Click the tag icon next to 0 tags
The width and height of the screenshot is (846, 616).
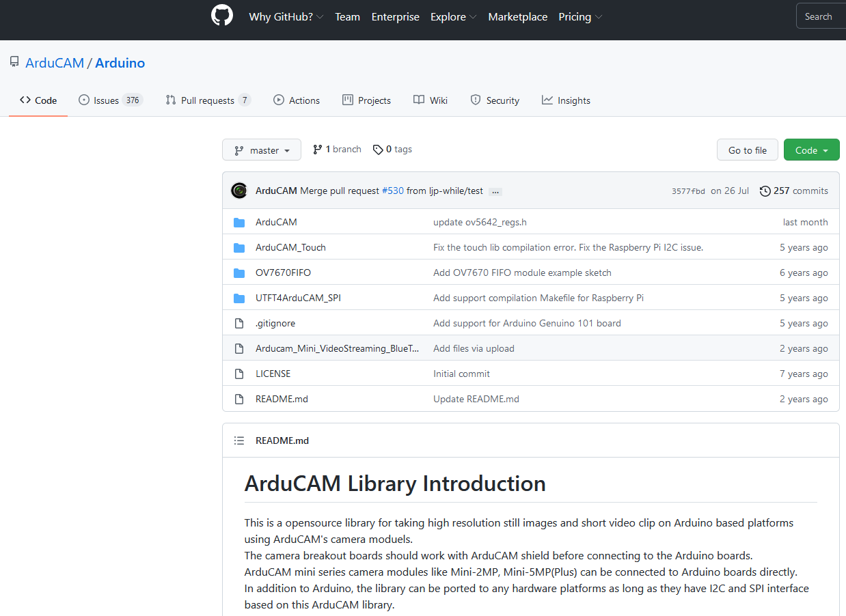pyautogui.click(x=378, y=150)
